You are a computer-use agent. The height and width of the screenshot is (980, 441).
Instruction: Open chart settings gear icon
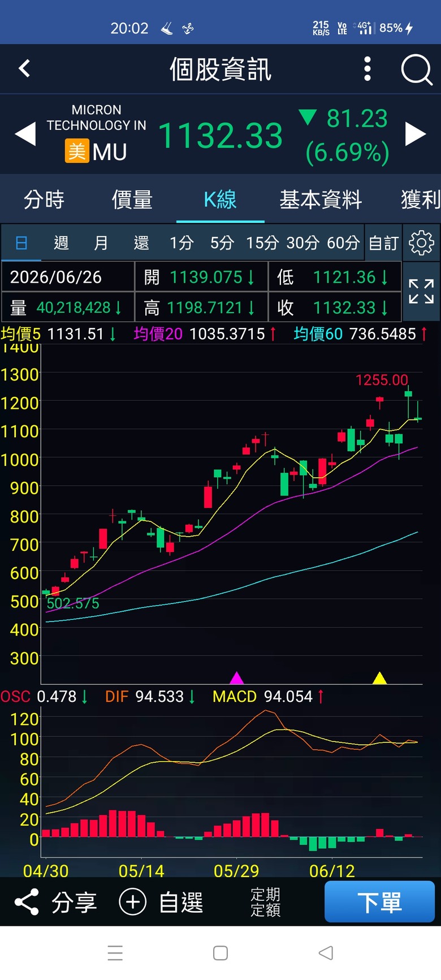(421, 243)
